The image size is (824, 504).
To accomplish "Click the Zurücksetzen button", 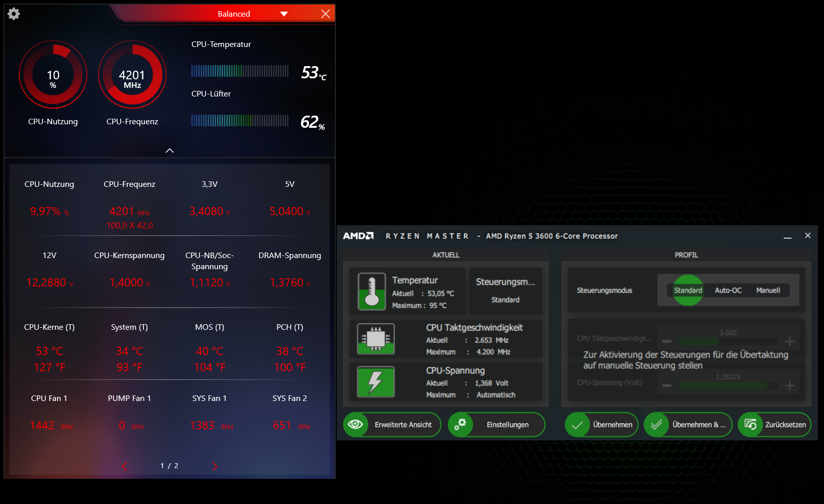I will (x=775, y=425).
